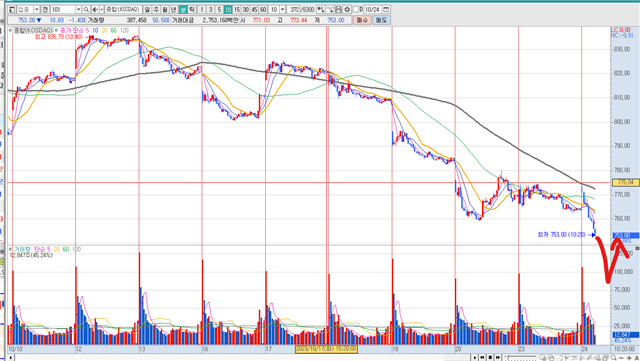The image size is (640, 361).
Task: Select the daily (일) period button
Action: tap(147, 9)
